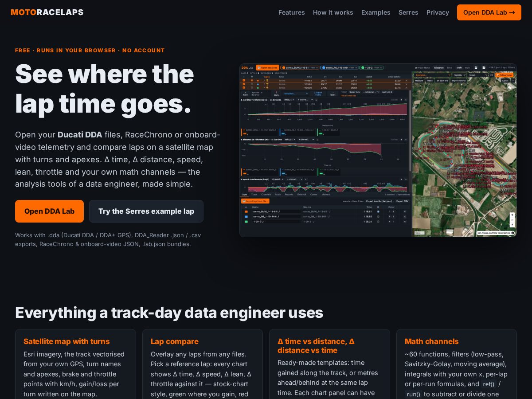Click 'Everything a track-day data engineer uses' heading
This screenshot has height=399, width=532.
coord(169,313)
